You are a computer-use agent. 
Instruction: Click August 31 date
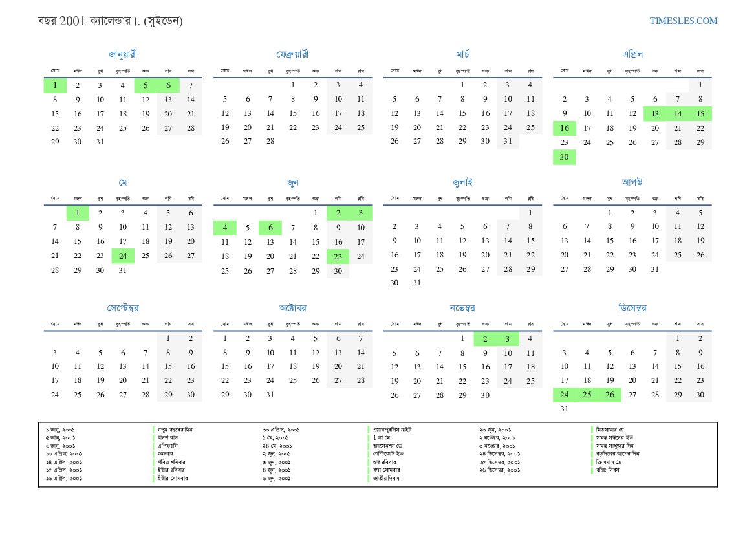tap(654, 269)
